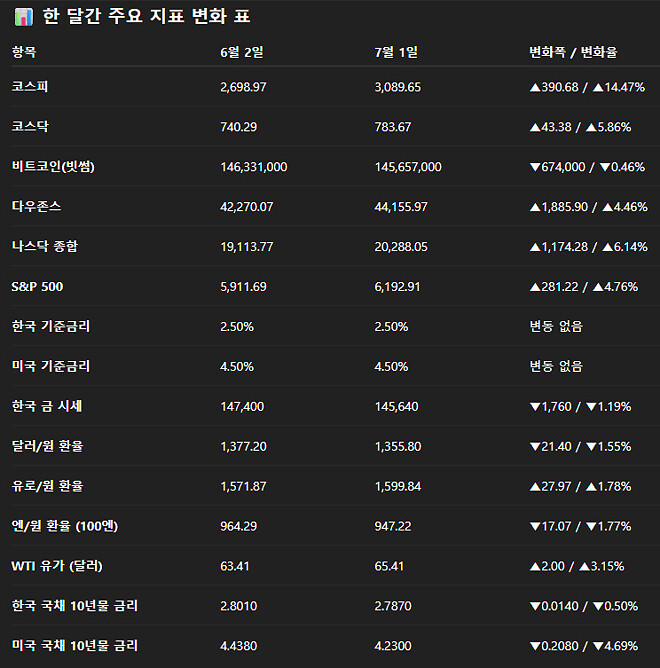660x668 pixels.
Task: Click the '항목' column header
Action: (x=24, y=51)
